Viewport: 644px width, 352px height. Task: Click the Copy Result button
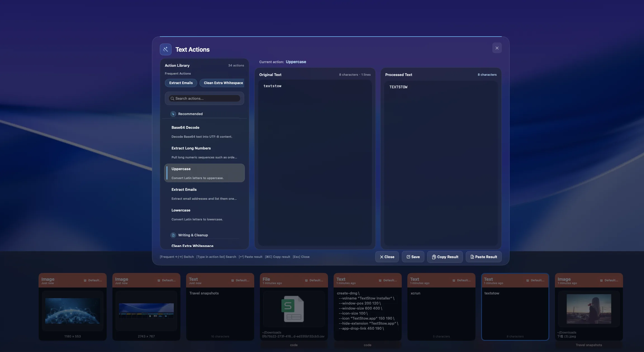click(445, 257)
